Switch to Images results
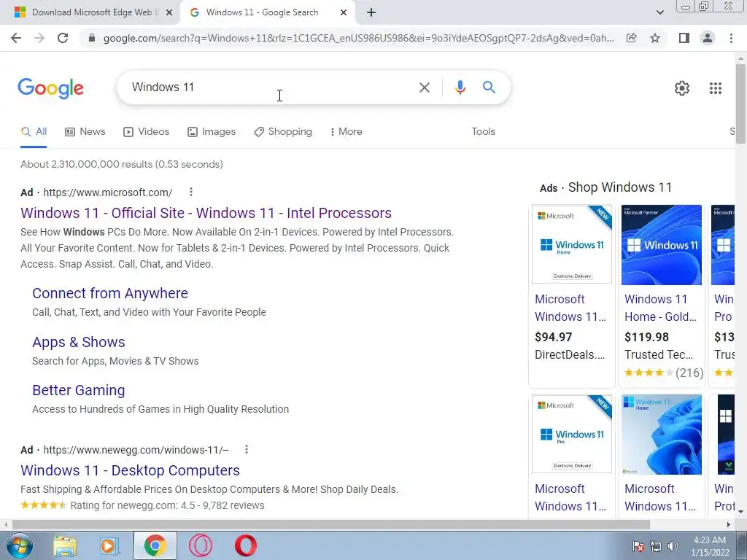The image size is (747, 560). (212, 132)
